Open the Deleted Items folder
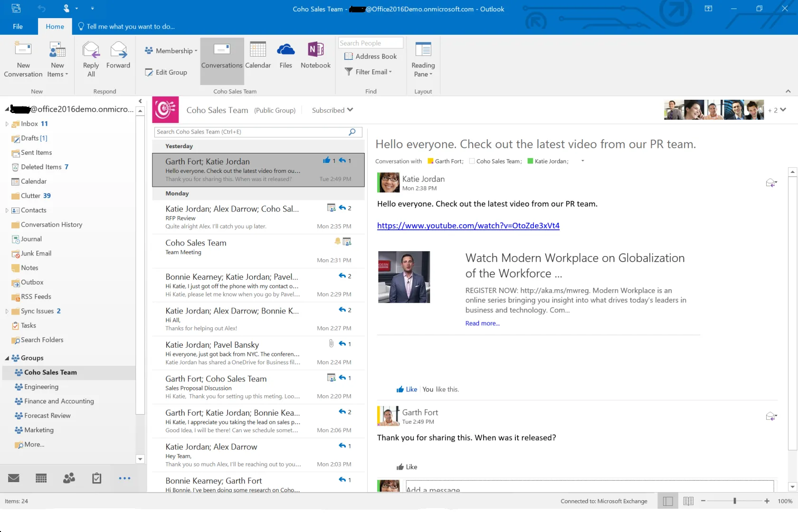The height and width of the screenshot is (532, 798). coord(41,167)
